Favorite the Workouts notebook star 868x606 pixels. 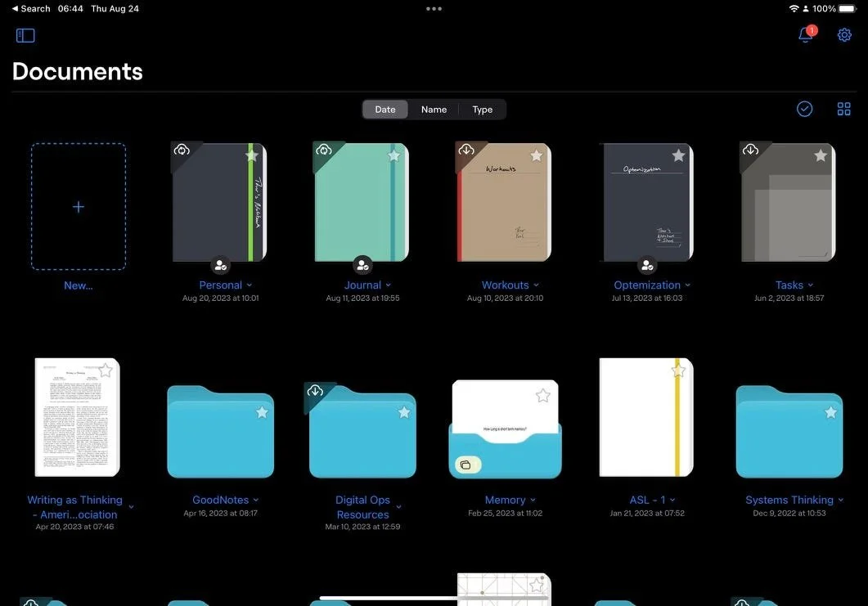click(537, 154)
